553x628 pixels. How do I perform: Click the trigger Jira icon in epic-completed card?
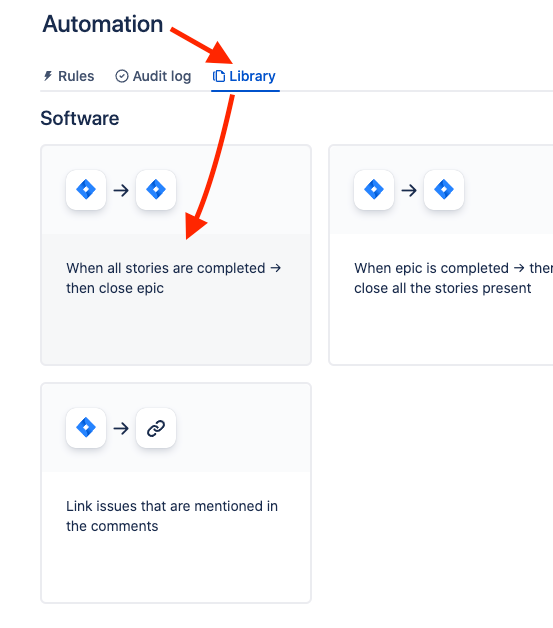click(374, 189)
